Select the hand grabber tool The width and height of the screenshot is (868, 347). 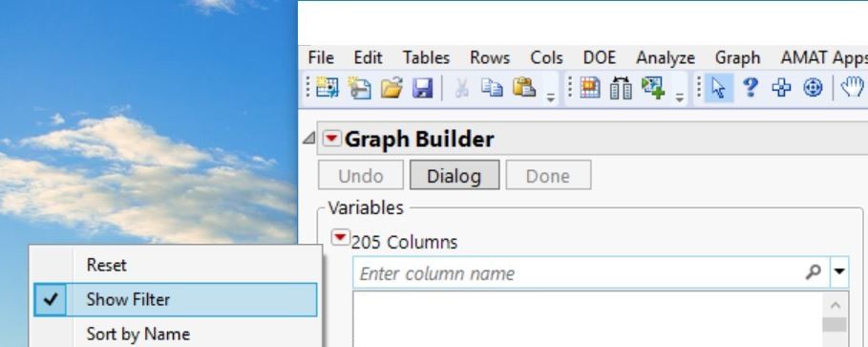(853, 88)
